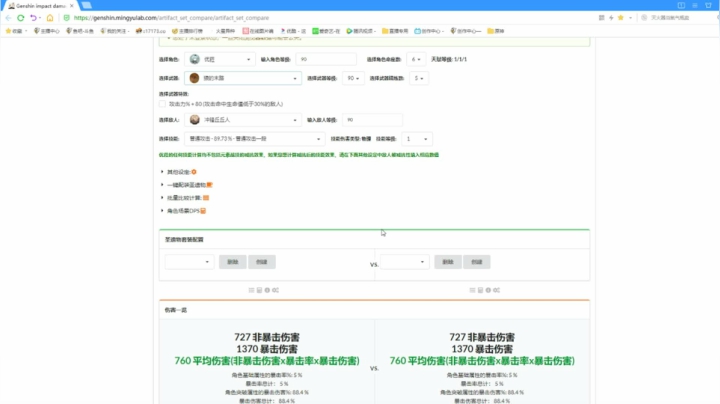Click the save icon below left artifact config

pos(259,290)
